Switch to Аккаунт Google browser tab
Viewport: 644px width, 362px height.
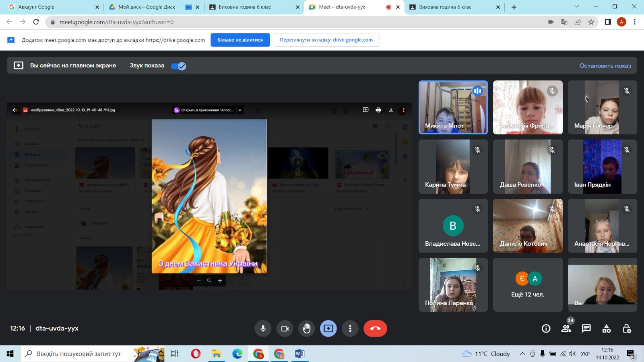52,7
